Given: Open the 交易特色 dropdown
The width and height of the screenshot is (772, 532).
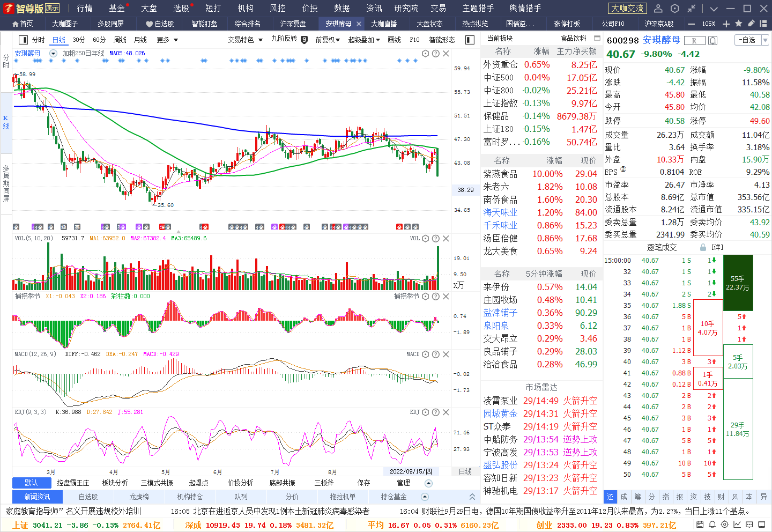Looking at the screenshot, I should (x=245, y=40).
